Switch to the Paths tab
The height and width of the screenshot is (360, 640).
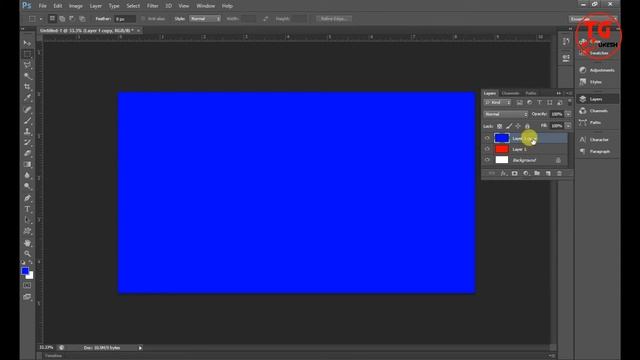[531, 93]
